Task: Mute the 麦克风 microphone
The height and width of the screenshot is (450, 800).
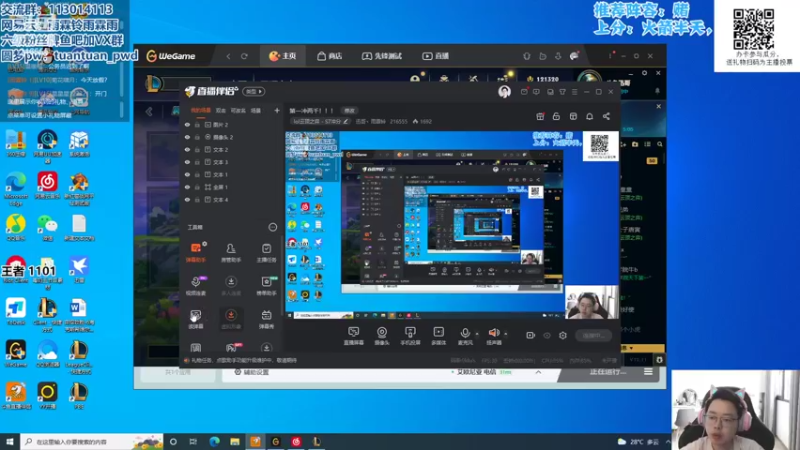Action: point(465,336)
